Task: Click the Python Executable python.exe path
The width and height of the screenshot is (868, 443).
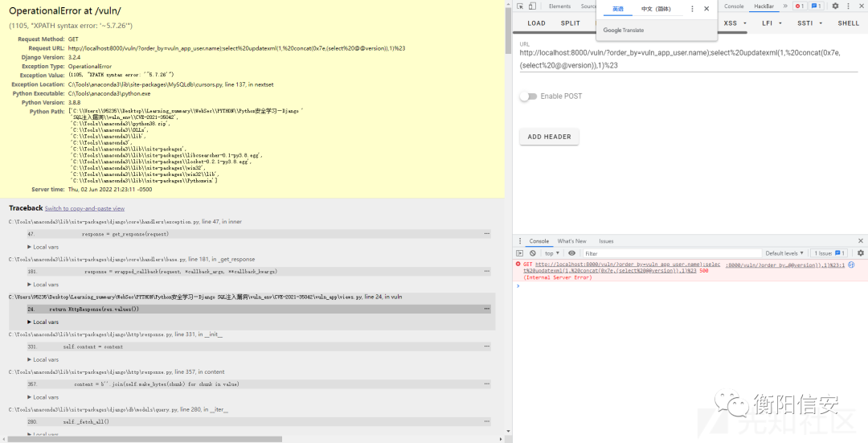Action: click(x=109, y=93)
